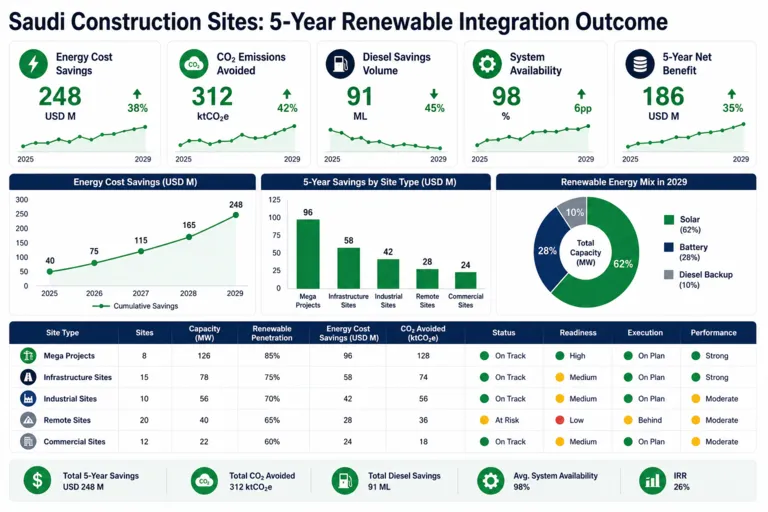Click the Infrastructure Sites bar labeled 58
768x512 pixels.
coord(348,268)
